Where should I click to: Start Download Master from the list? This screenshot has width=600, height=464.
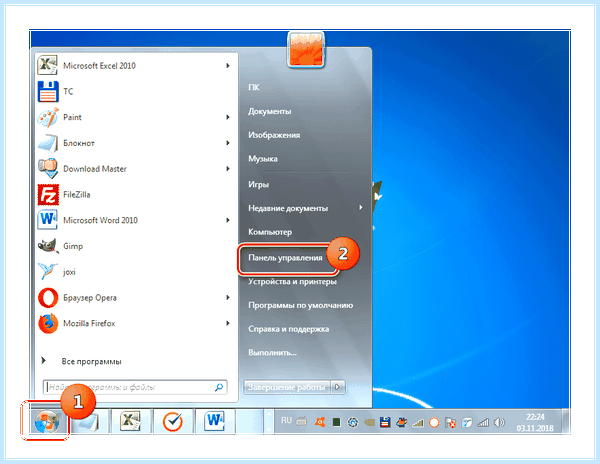point(136,169)
